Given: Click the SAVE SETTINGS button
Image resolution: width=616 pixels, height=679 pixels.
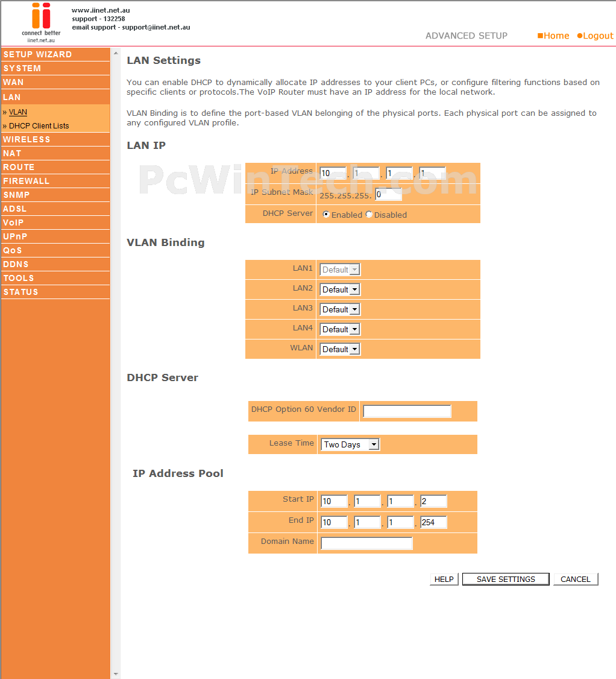Looking at the screenshot, I should [x=506, y=580].
